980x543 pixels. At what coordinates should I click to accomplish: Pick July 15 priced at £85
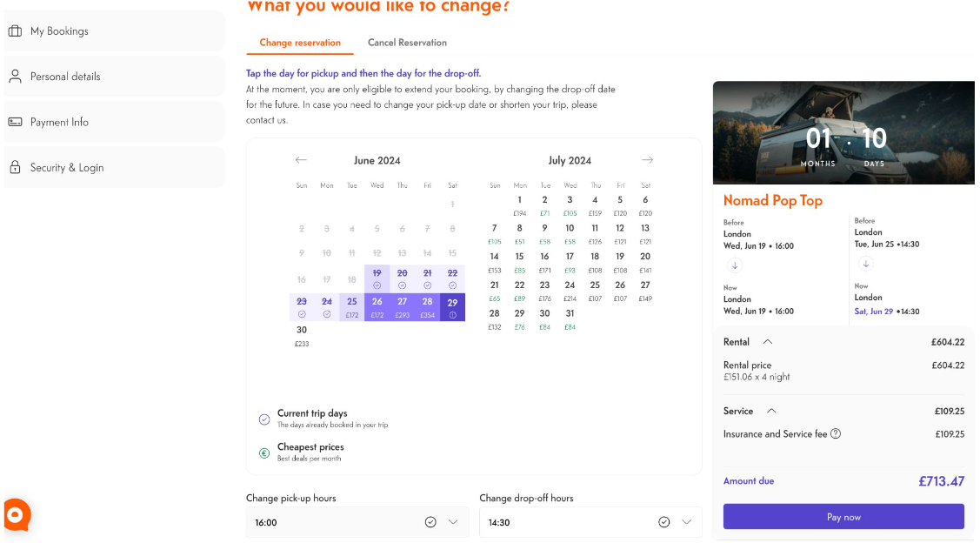(x=519, y=262)
